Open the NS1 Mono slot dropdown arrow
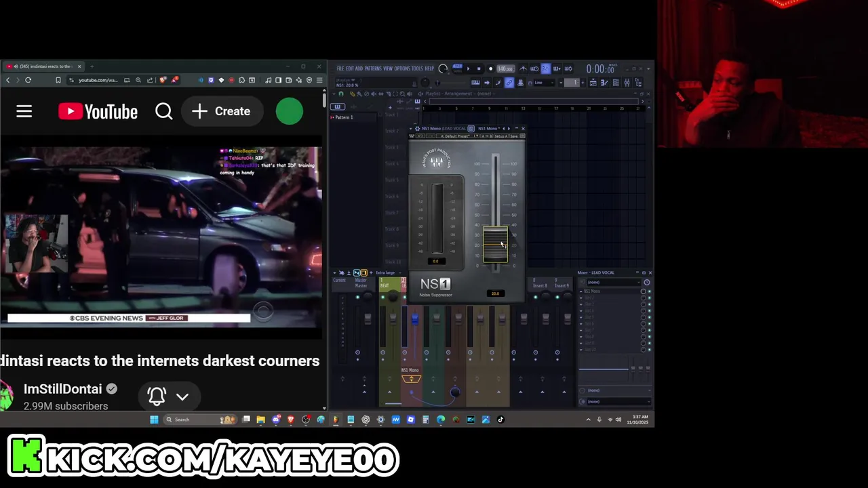Screen dimensions: 868x488 click(x=581, y=291)
